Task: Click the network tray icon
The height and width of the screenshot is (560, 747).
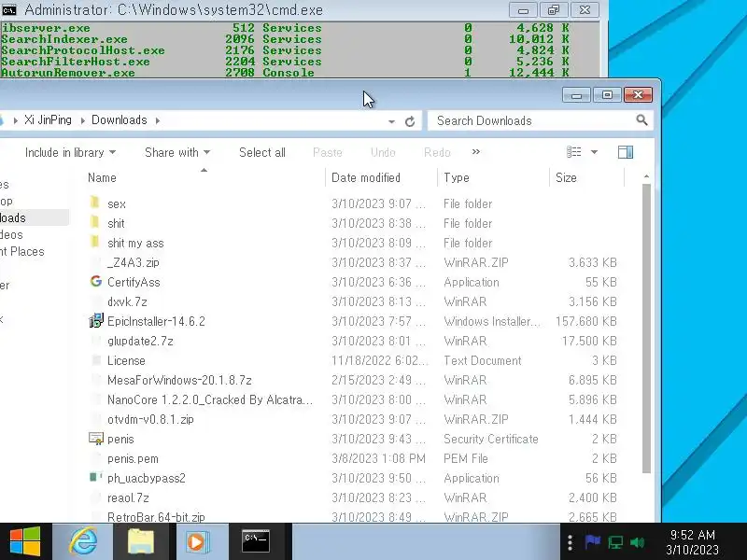Action: click(615, 542)
